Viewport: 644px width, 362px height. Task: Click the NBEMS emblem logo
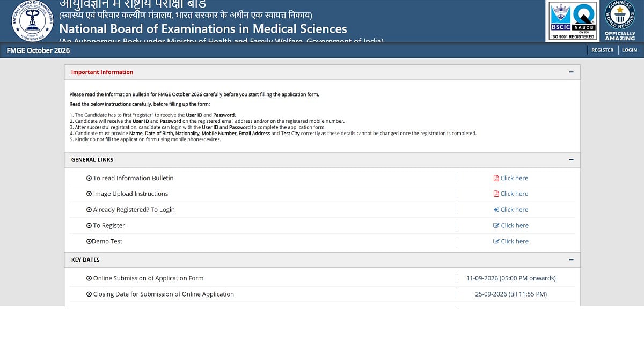click(32, 21)
